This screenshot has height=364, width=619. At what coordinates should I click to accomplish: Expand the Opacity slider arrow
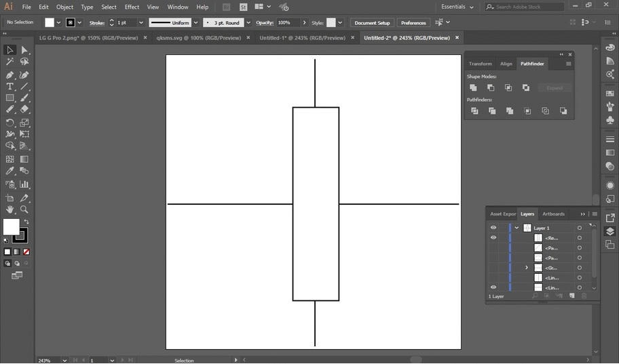pos(304,22)
